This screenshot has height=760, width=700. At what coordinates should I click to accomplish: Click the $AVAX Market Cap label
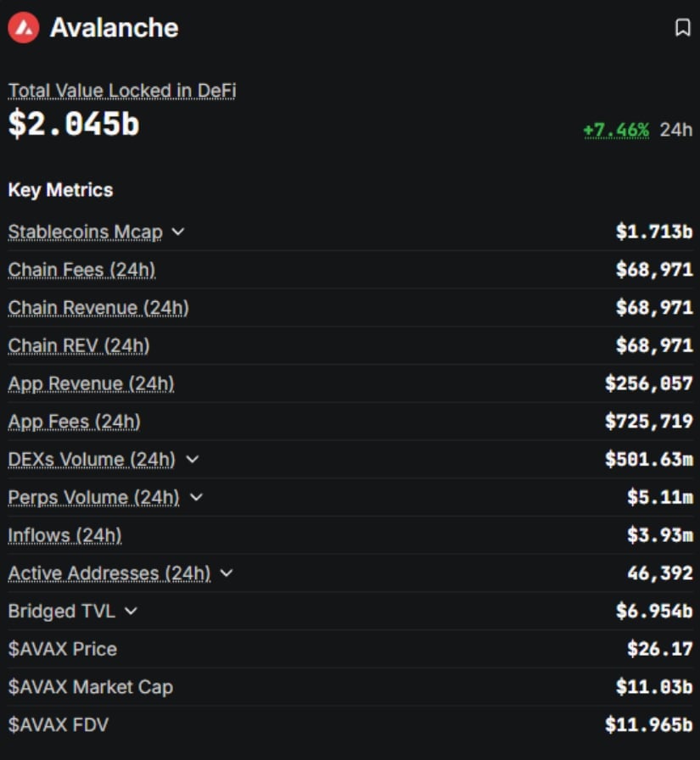[91, 687]
